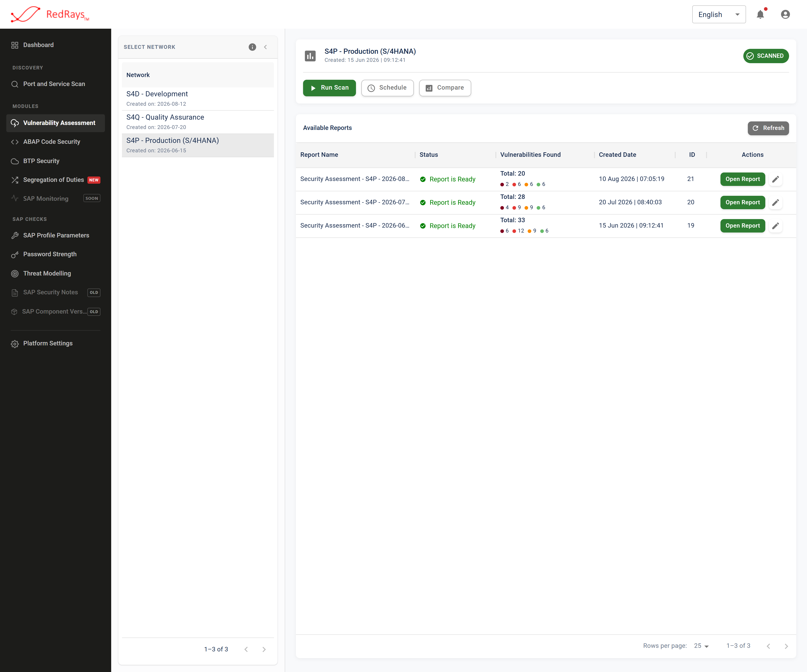
Task: Click the Platform Settings gear icon
Action: coord(15,344)
